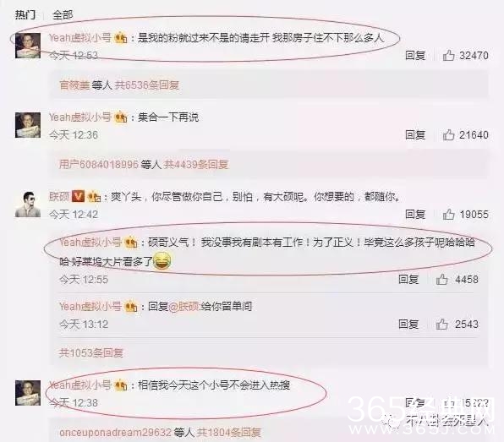Like the reply showing 4458 likes

coord(442,279)
